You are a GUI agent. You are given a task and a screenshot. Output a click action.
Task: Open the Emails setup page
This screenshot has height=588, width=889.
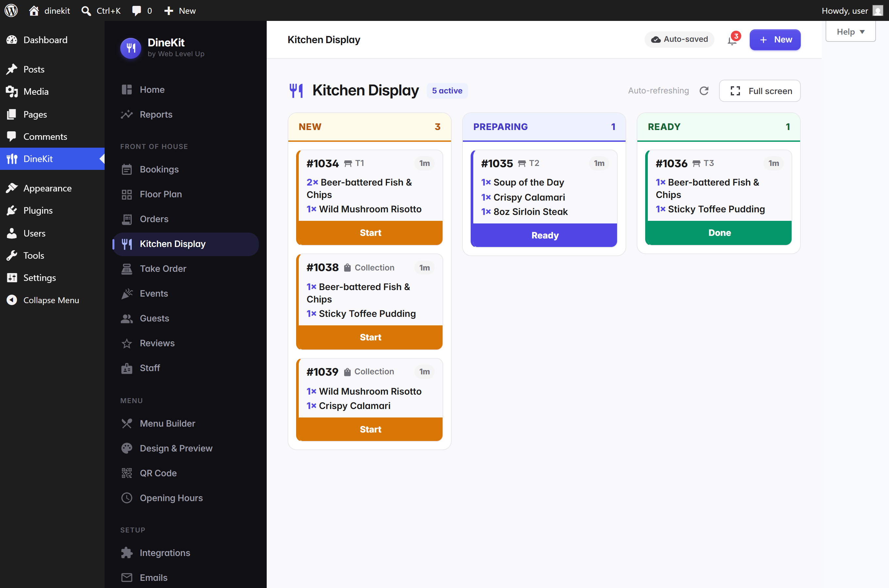click(186, 578)
